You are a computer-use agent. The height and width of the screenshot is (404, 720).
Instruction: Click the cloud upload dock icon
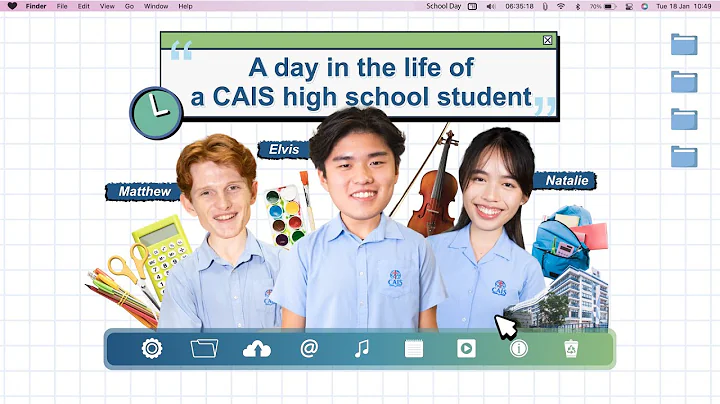pos(257,349)
